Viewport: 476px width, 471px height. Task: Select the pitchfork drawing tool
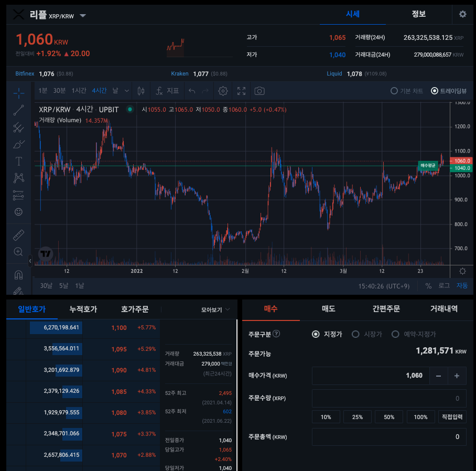pos(18,127)
